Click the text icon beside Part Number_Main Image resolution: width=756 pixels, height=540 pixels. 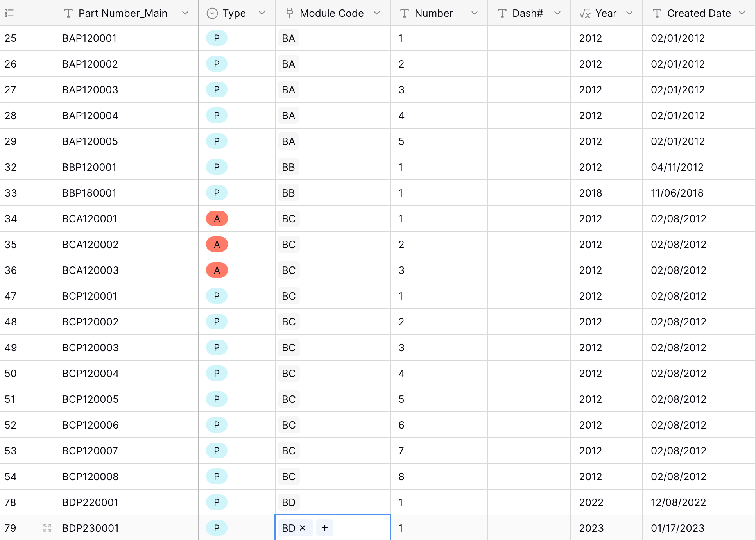point(68,13)
